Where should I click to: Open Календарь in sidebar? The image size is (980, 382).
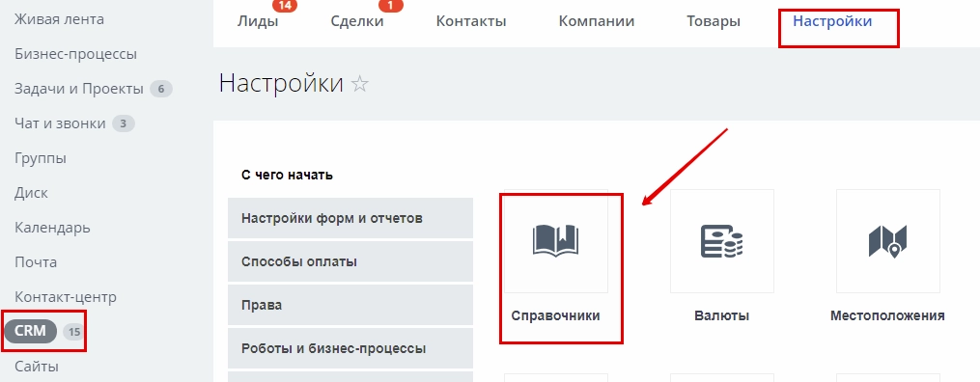[x=52, y=228]
